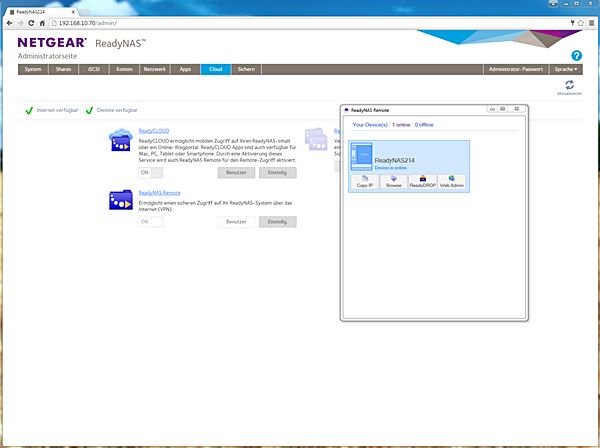Image resolution: width=600 pixels, height=448 pixels.
Task: Open the help question mark icon
Action: pyautogui.click(x=576, y=56)
